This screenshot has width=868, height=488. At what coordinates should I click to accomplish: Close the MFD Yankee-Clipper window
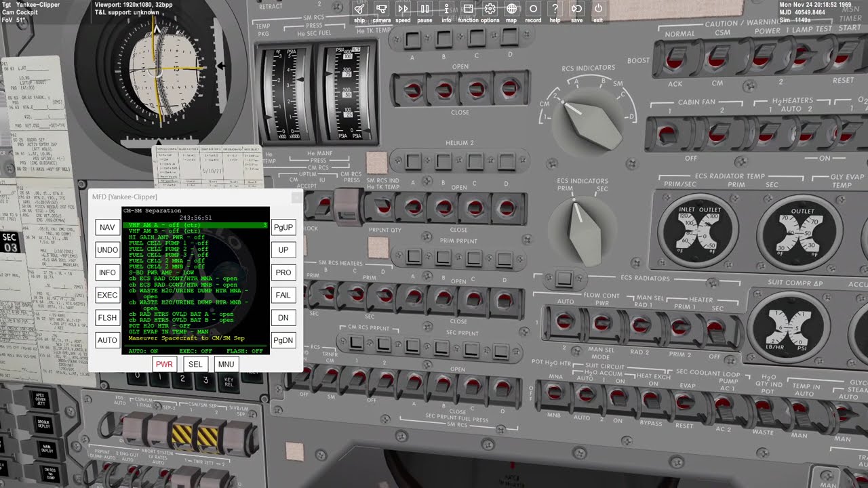[296, 197]
